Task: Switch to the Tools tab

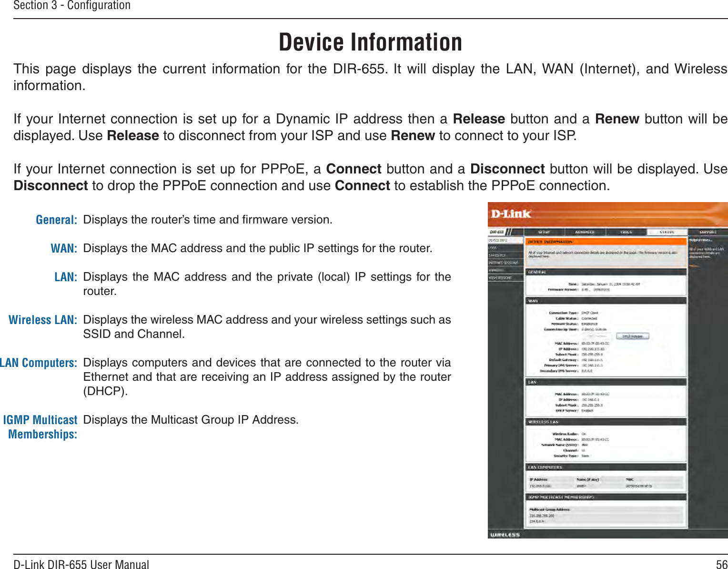Action: click(626, 232)
